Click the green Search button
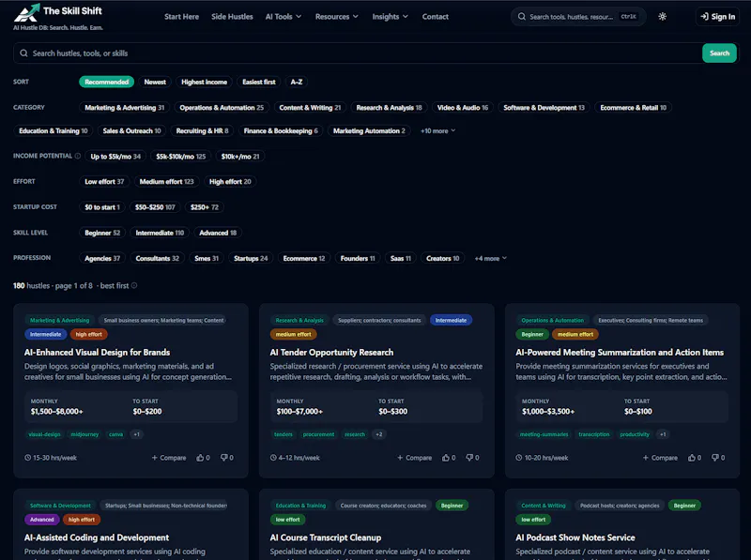Image resolution: width=751 pixels, height=560 pixels. [719, 53]
